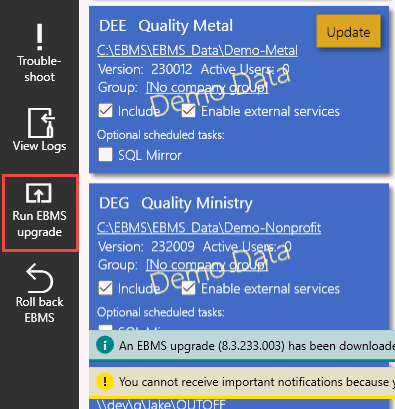Screen dimensions: 395x409
Task: Click the Roll back EBMS arrow icon
Action: click(39, 278)
